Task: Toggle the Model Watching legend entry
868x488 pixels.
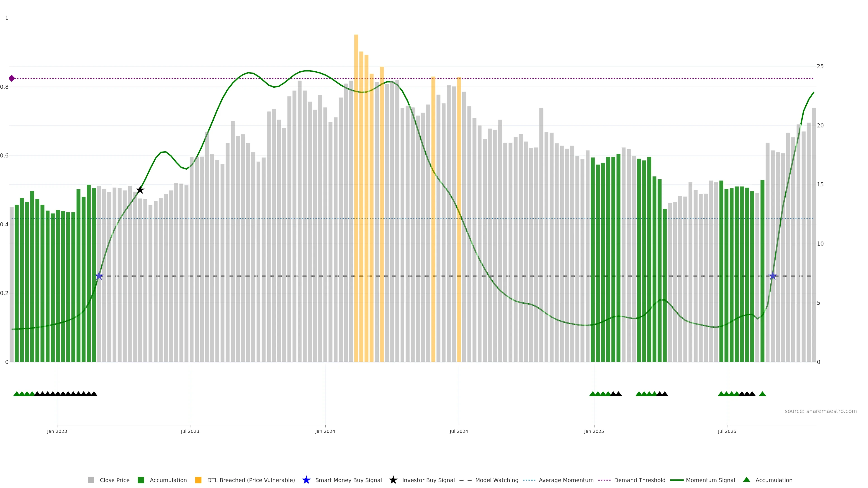Action: point(497,480)
